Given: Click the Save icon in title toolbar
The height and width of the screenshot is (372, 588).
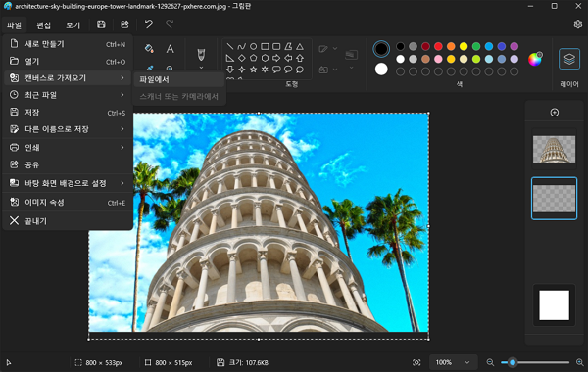Looking at the screenshot, I should click(x=101, y=24).
